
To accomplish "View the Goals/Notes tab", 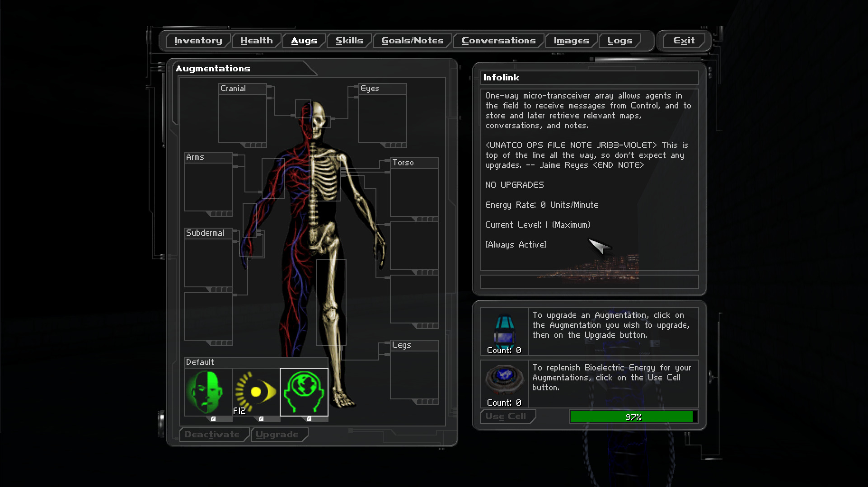I will point(412,41).
